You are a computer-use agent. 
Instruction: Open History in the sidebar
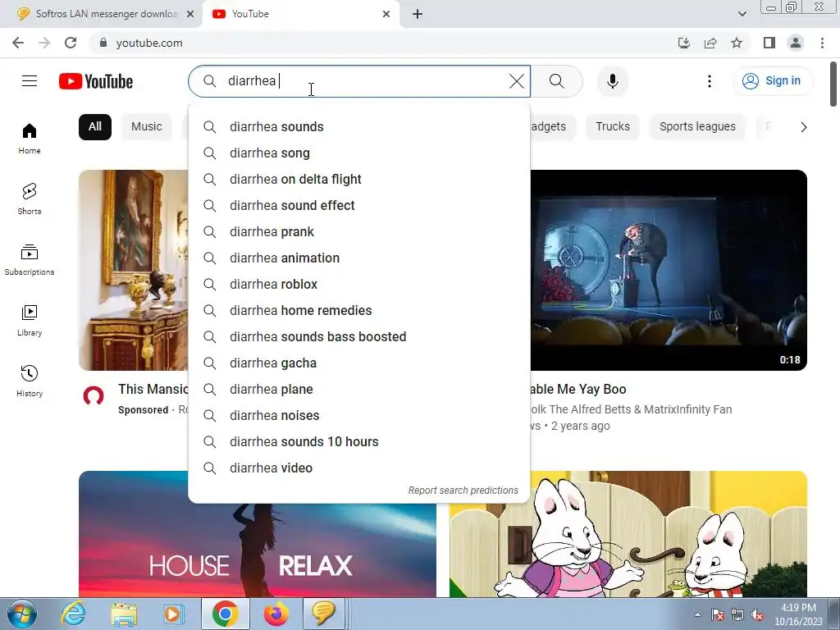(30, 381)
